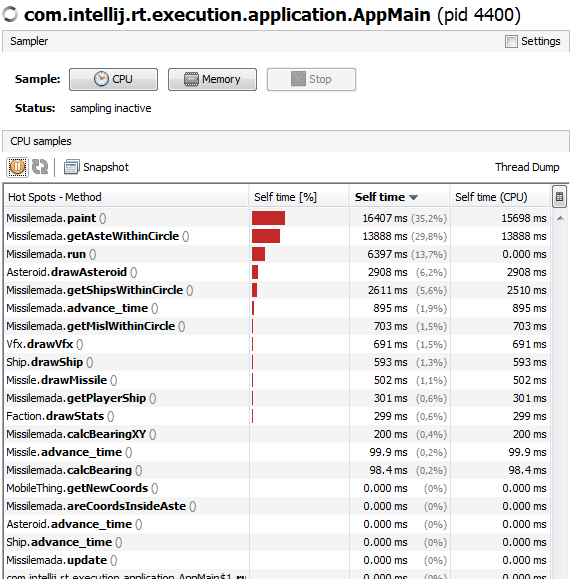Select Missilemada.getAsteWithinCircle row
The image size is (572, 579).
tap(277, 236)
